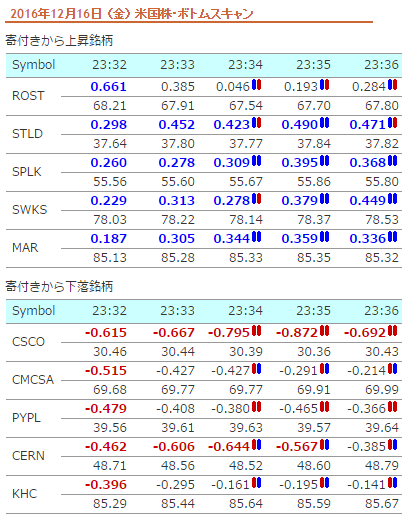This screenshot has width=407, height=518.
Task: Click the 寄付きから上昇銘柄 section heading
Action: 59,41
